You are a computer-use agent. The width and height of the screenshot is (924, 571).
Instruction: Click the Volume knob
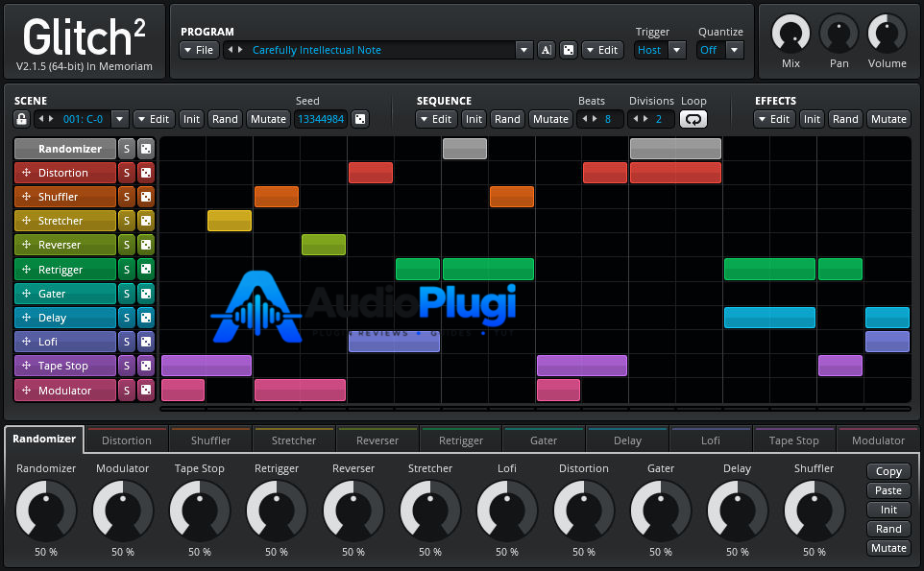coord(887,34)
